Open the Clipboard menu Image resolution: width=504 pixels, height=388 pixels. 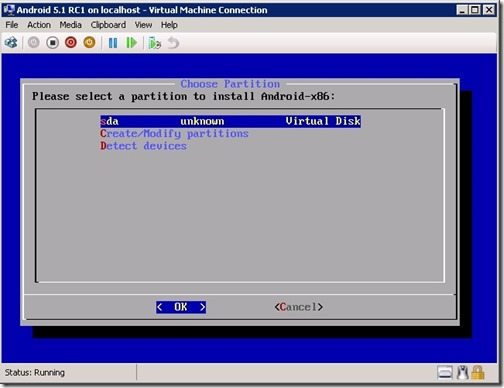(108, 25)
